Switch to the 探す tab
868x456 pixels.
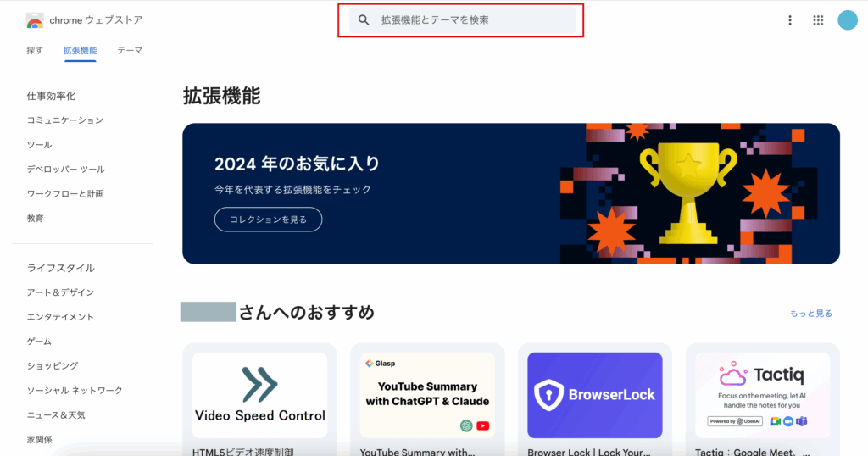(35, 50)
